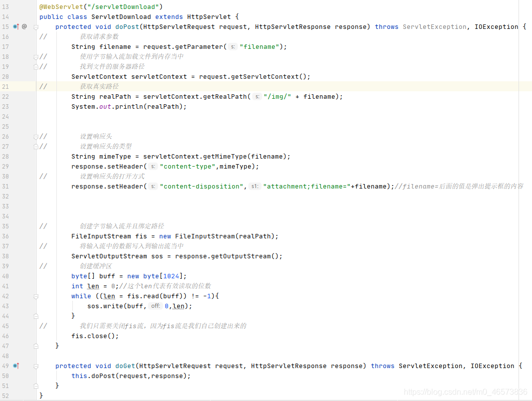Click line number 13 in the gutter
This screenshot has height=401, width=532.
click(5, 7)
